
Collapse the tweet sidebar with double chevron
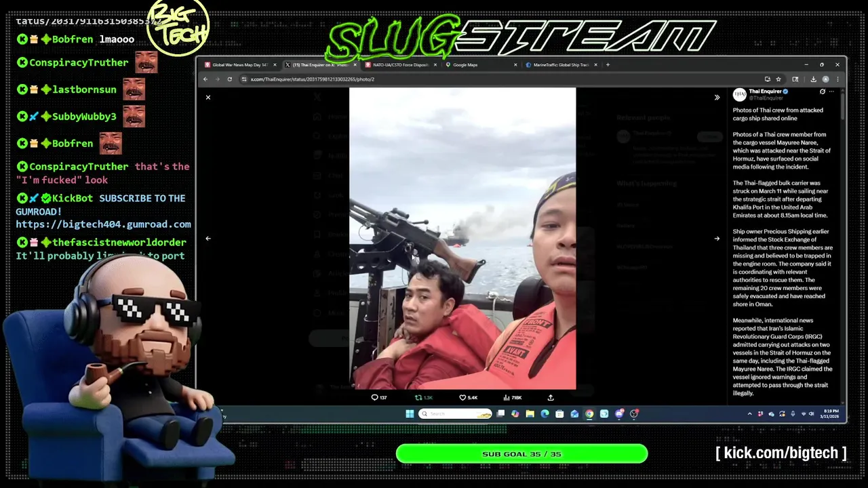click(x=717, y=98)
